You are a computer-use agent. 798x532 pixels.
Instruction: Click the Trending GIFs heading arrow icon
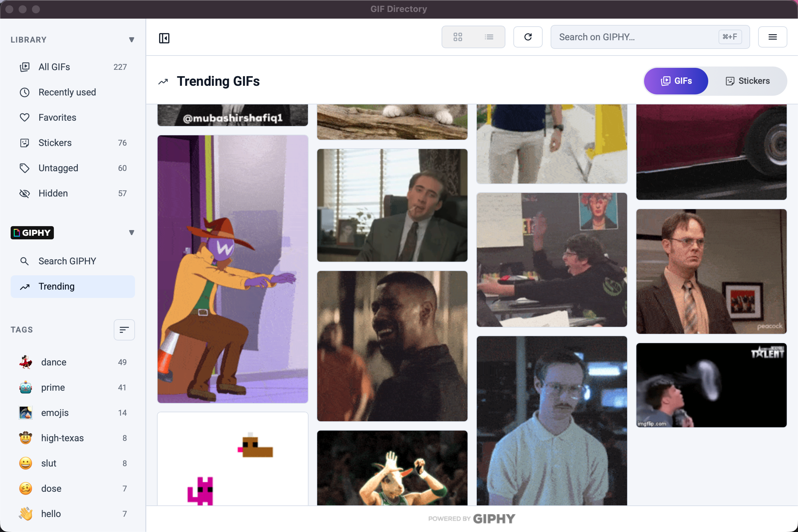point(163,81)
